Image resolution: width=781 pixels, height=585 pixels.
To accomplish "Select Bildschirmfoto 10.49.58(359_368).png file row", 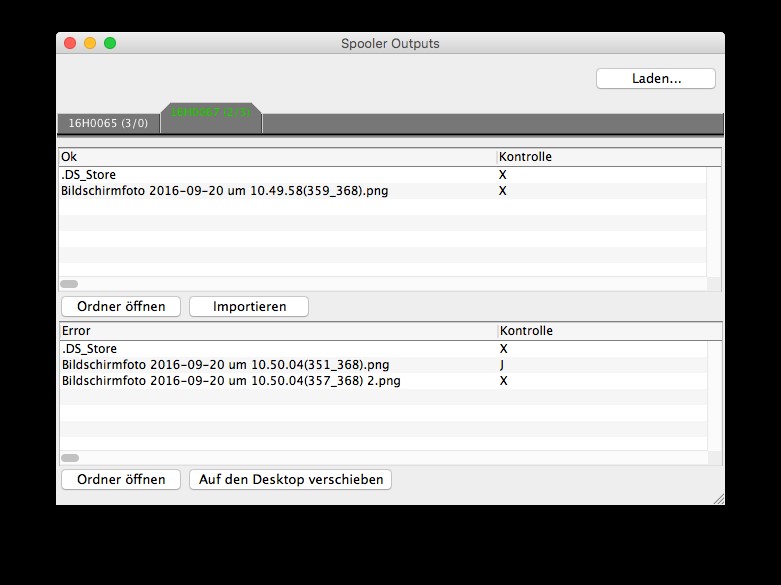I will 225,191.
